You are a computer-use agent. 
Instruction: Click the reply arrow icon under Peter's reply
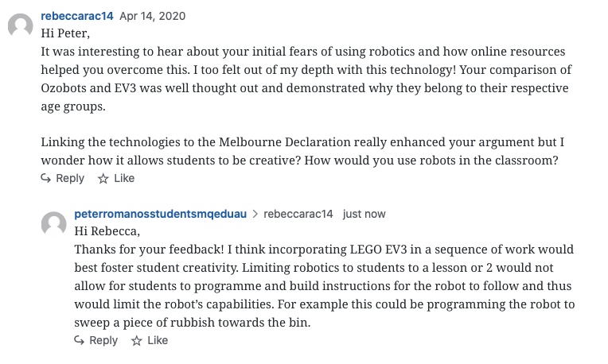pyautogui.click(x=80, y=340)
